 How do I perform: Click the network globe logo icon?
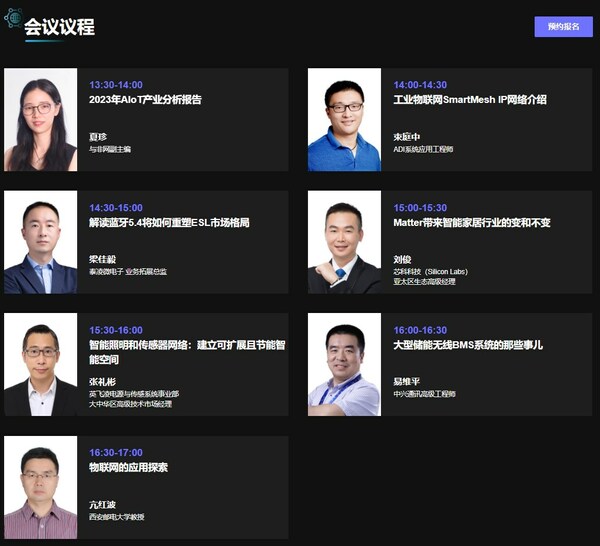14,18
